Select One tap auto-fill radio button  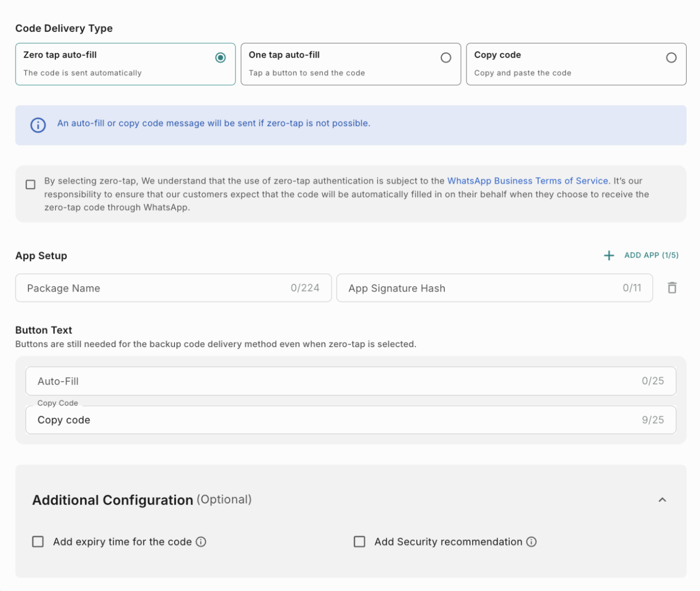(445, 58)
